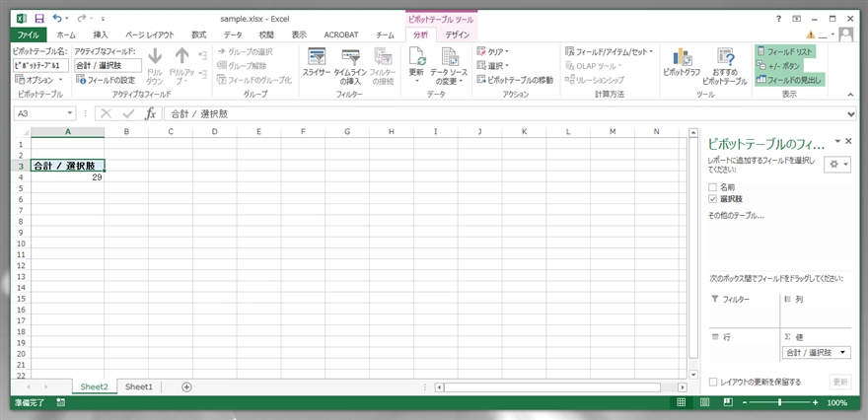Open Field Settings (フィールドの設定)

point(107,80)
